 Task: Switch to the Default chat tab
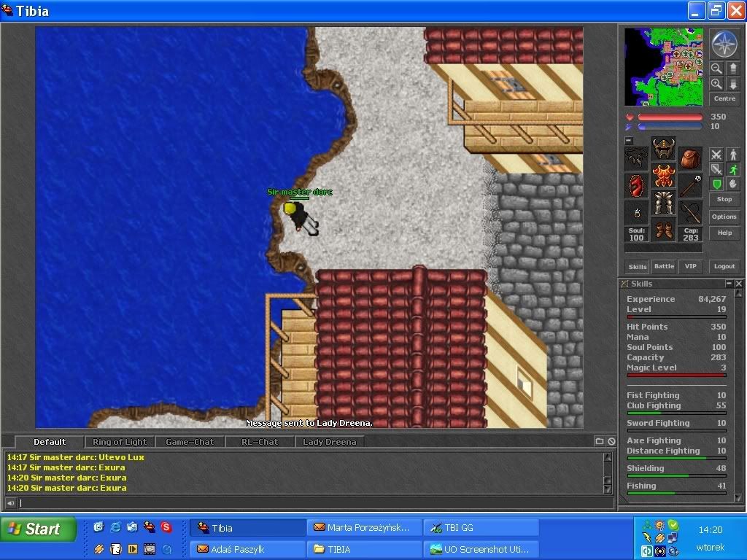(50, 442)
